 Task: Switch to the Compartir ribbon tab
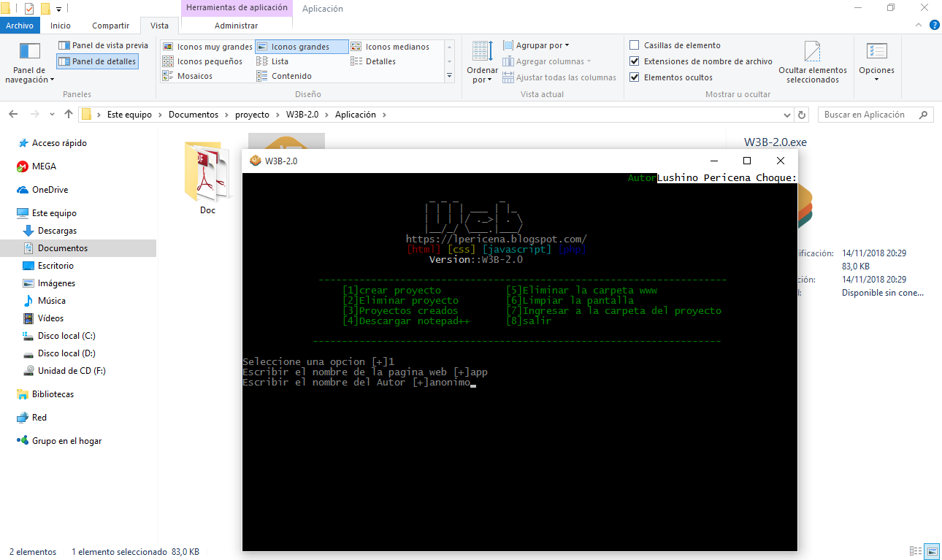(110, 26)
